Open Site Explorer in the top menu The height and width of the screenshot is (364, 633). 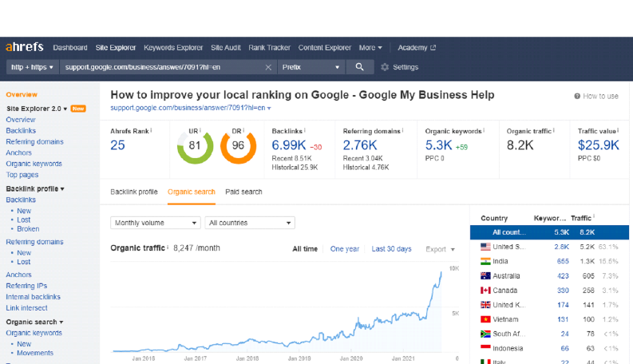(116, 48)
